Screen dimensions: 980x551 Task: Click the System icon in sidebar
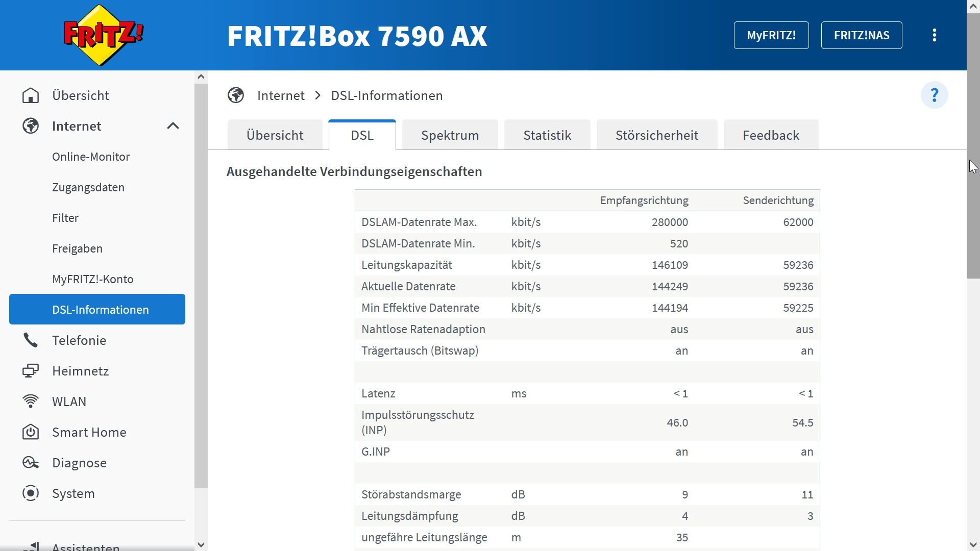(x=31, y=493)
